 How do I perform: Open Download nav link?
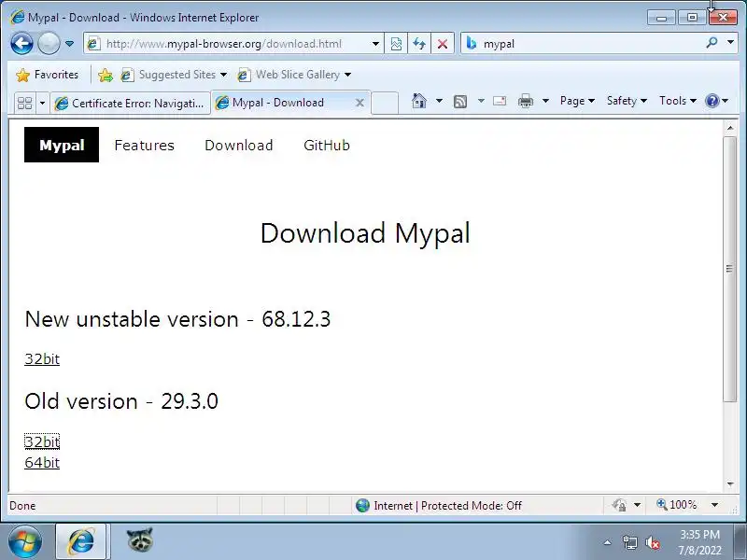tap(239, 146)
